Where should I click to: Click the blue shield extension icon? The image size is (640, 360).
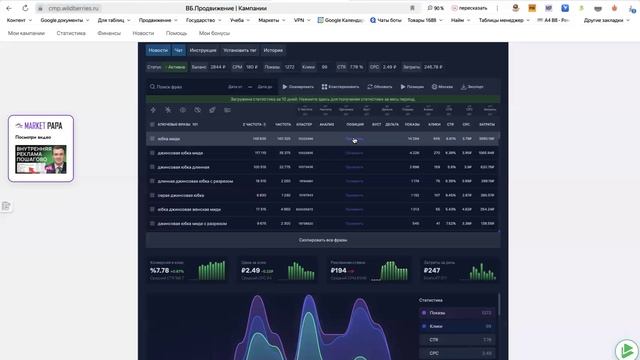tap(565, 8)
